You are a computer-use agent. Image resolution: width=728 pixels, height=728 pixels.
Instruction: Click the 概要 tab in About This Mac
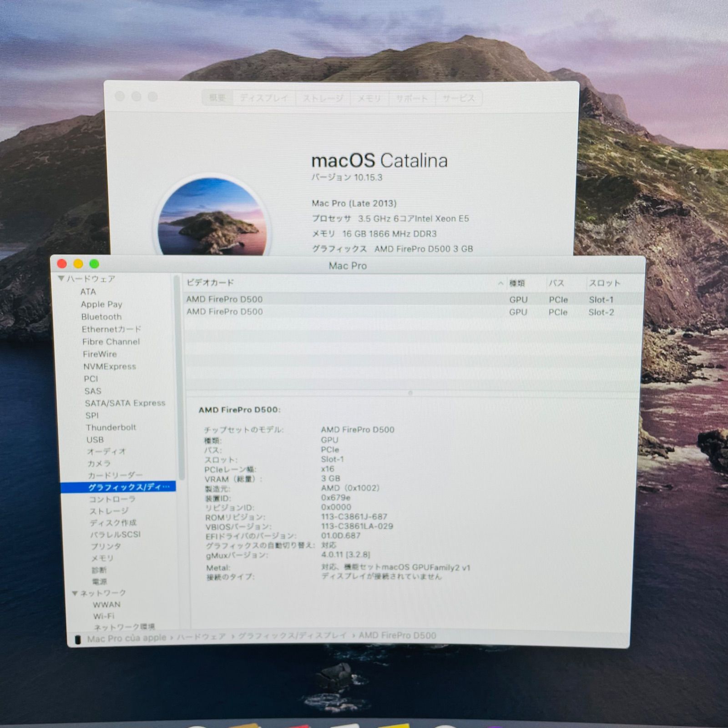tap(217, 98)
